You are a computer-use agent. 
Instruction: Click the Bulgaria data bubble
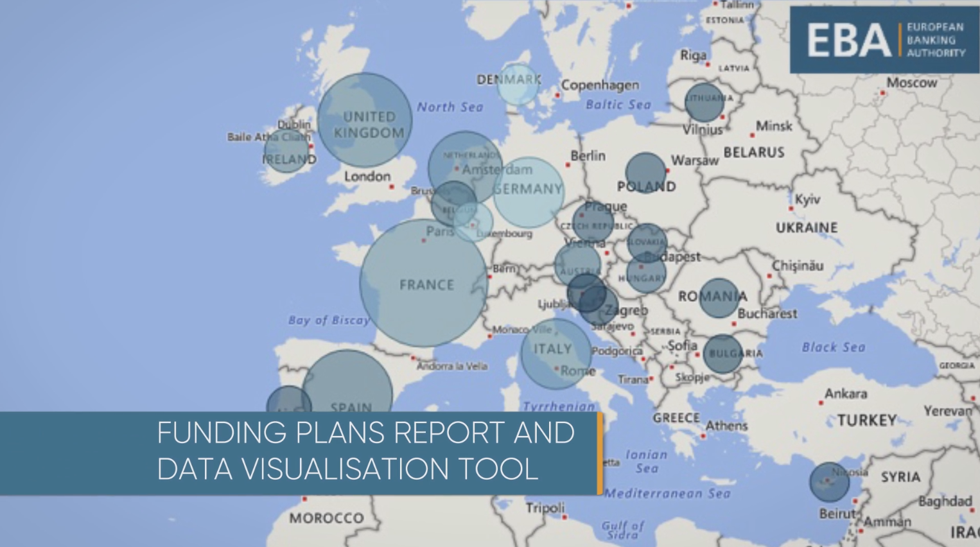coord(722,354)
